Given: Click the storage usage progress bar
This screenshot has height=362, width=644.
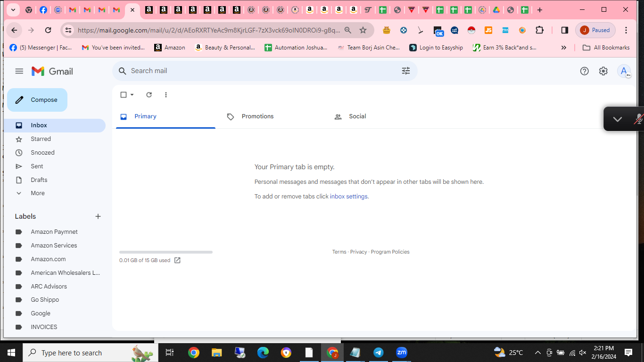Looking at the screenshot, I should click(x=166, y=252).
